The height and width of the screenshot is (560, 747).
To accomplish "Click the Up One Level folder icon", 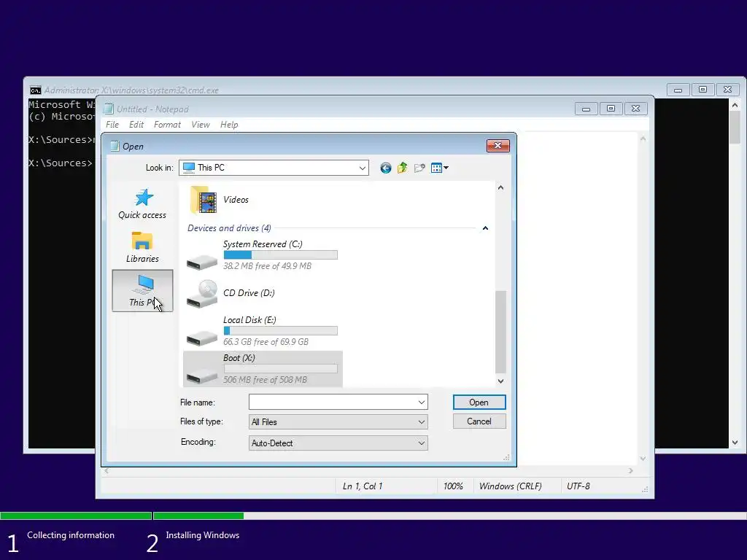I will pos(403,168).
